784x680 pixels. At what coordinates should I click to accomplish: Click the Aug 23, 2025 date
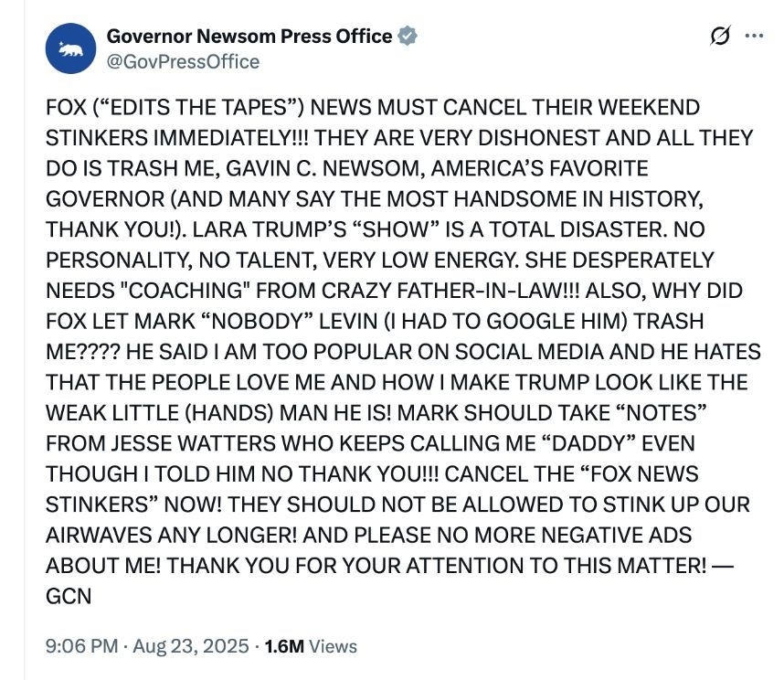[x=191, y=646]
